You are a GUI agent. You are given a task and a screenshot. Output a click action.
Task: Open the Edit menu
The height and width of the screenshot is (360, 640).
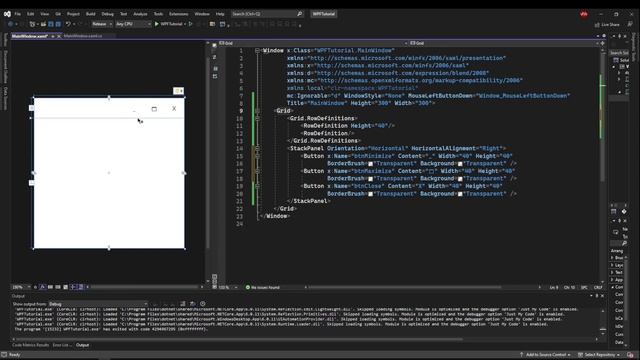click(x=31, y=14)
